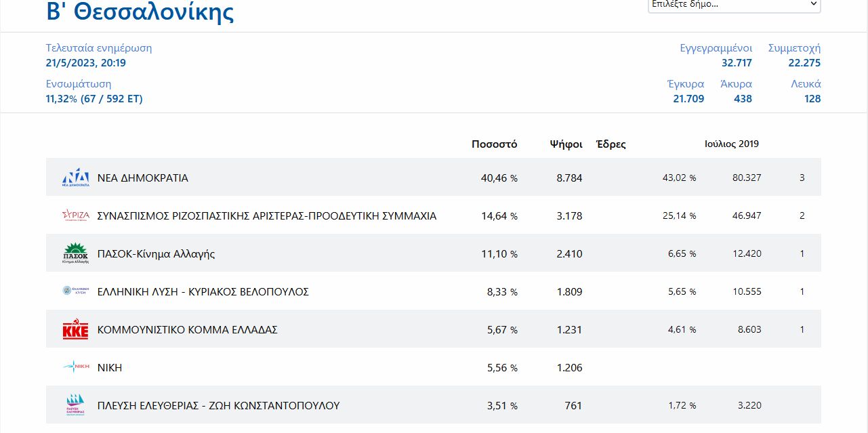Click the 2019 vote count '3.220'

point(749,406)
